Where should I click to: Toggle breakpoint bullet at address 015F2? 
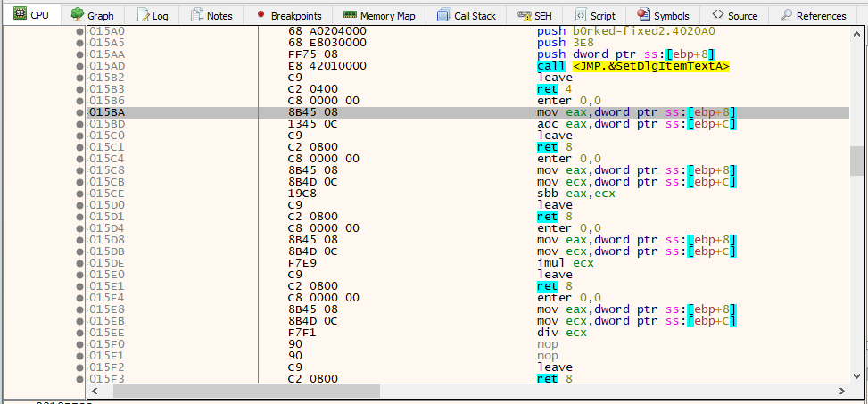click(79, 367)
